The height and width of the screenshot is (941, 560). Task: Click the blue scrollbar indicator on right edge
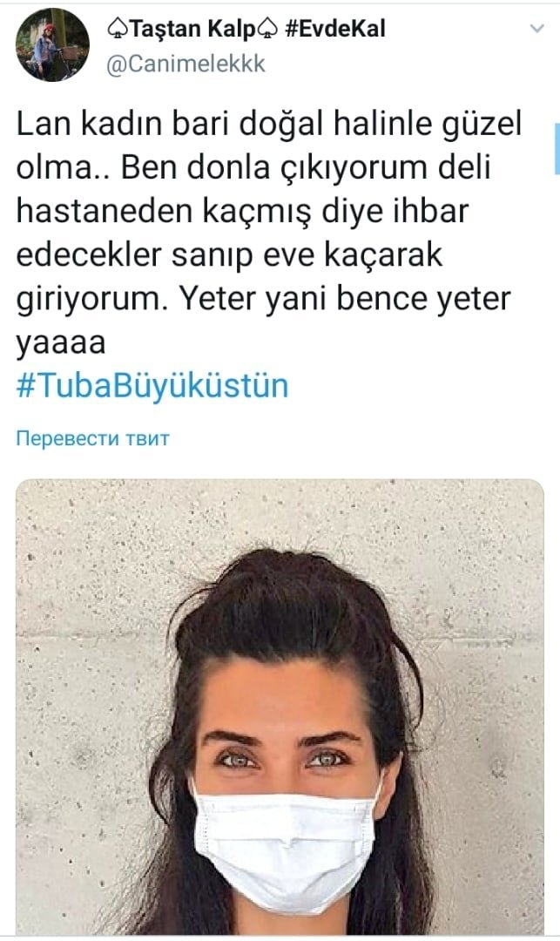[557, 148]
